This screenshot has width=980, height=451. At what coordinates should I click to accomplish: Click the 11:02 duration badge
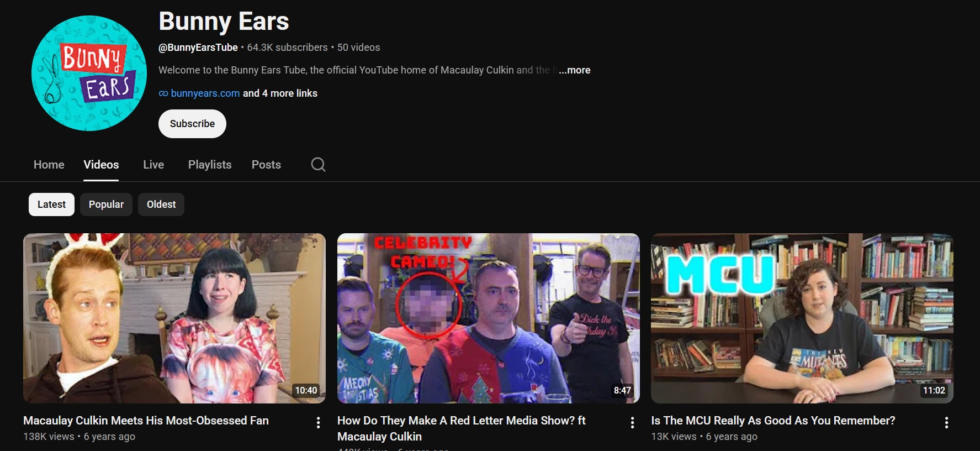934,391
